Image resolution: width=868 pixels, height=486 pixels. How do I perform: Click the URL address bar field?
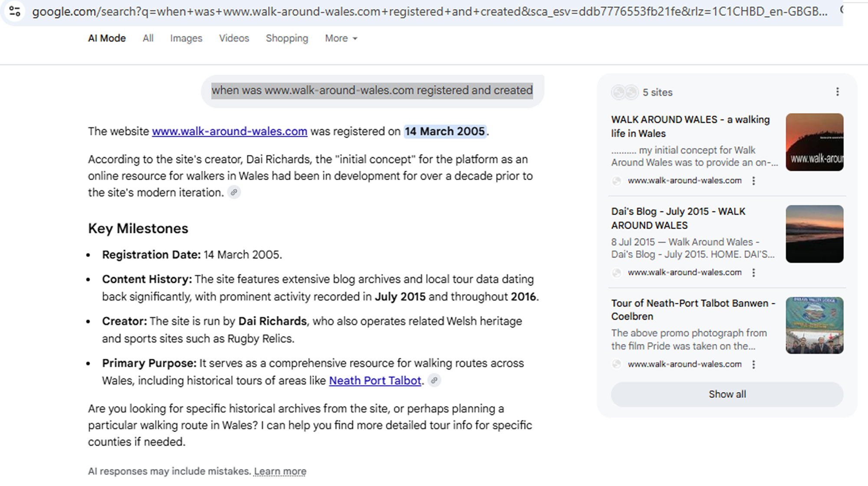coord(430,11)
